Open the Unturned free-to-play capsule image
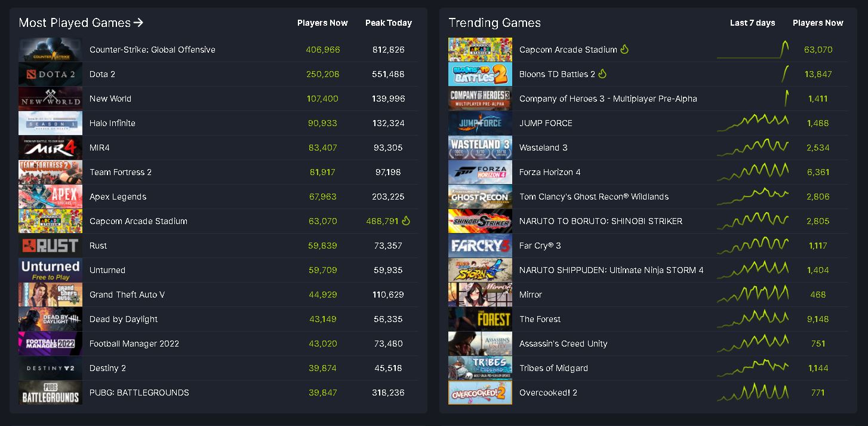The height and width of the screenshot is (426, 868). click(x=50, y=270)
